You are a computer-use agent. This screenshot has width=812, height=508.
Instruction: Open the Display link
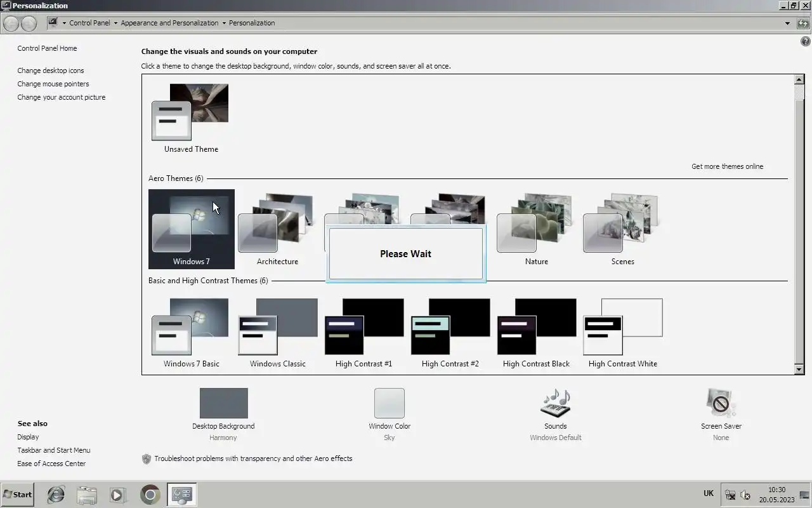(28, 437)
